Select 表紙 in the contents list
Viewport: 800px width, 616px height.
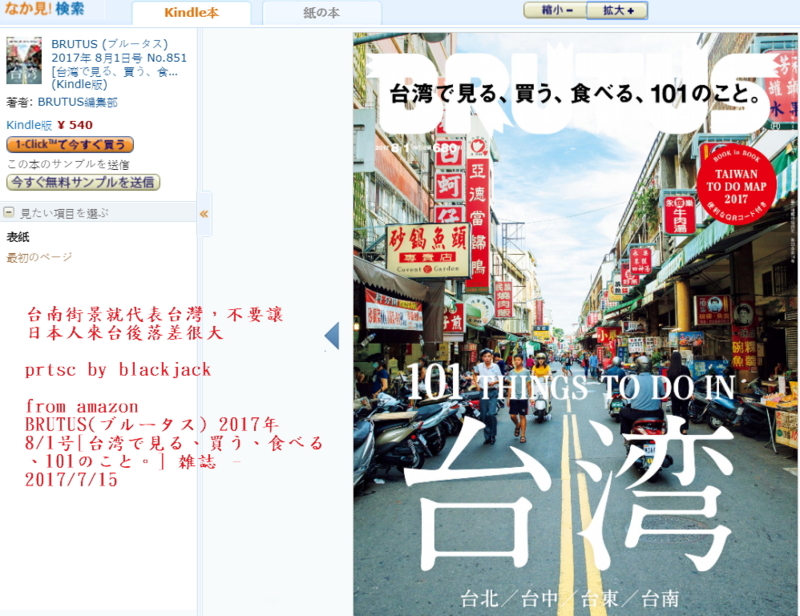(x=18, y=237)
